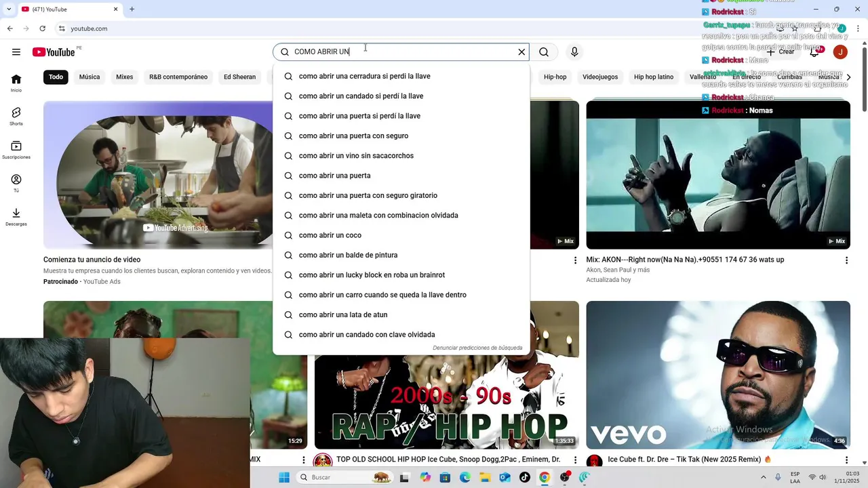Choose suggestion about lucky block brainrot
This screenshot has width=868, height=488.
pyautogui.click(x=401, y=275)
